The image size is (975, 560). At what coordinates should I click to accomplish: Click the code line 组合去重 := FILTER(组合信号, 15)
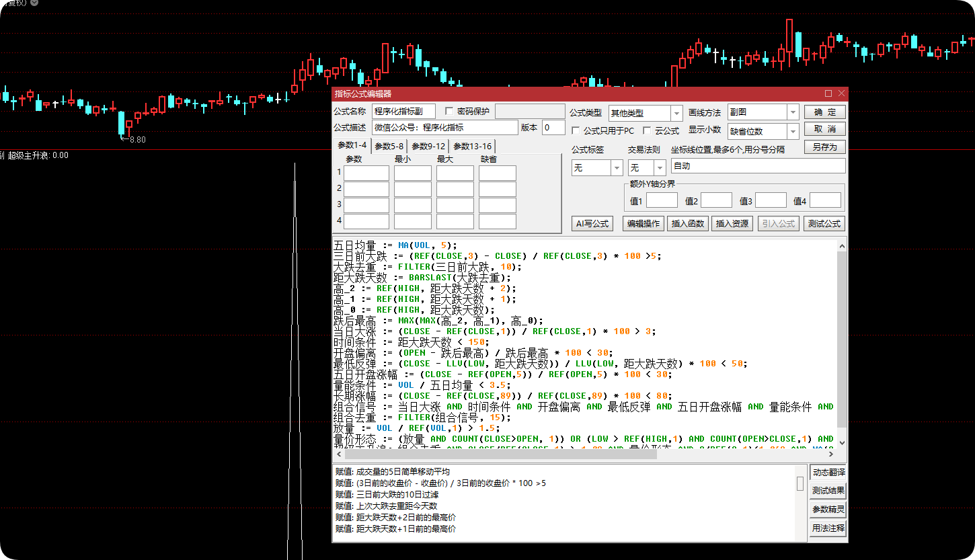[422, 417]
